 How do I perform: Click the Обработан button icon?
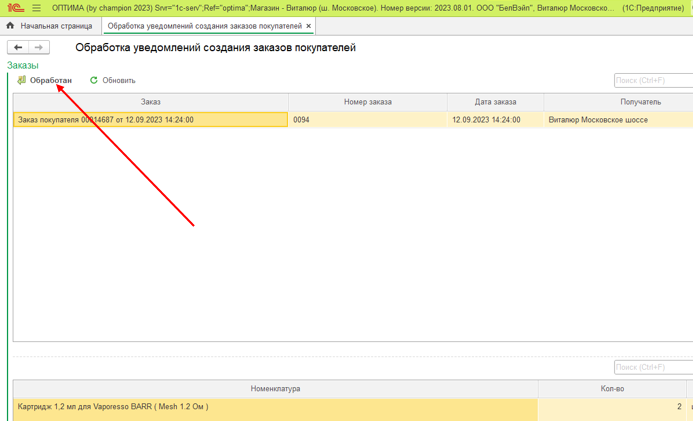21,80
